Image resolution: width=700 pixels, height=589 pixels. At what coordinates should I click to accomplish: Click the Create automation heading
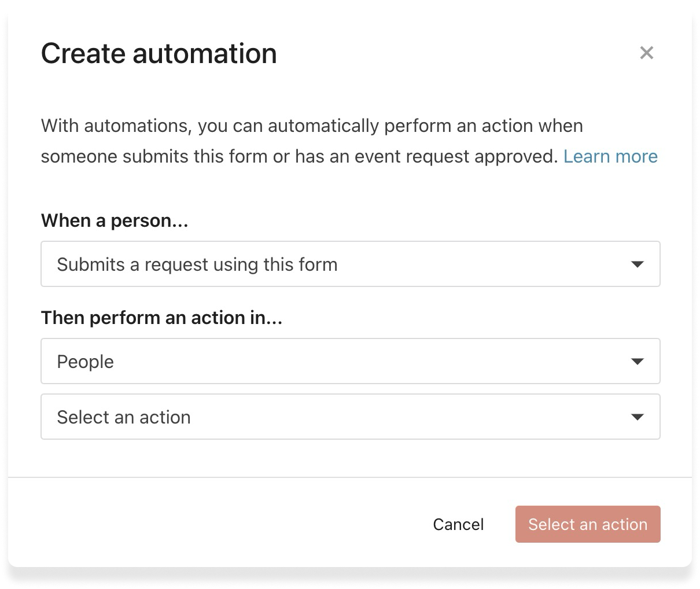coord(159,53)
